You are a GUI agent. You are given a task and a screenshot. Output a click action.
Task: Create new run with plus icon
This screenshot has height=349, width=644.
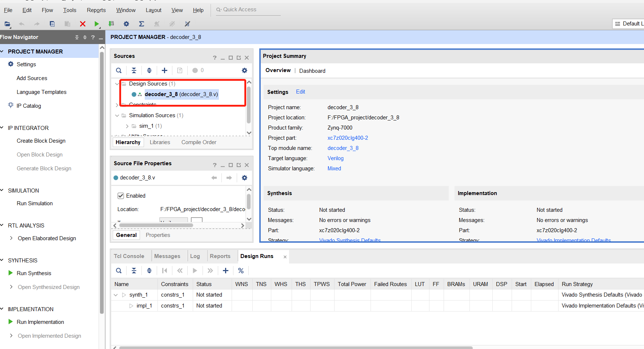pos(225,271)
